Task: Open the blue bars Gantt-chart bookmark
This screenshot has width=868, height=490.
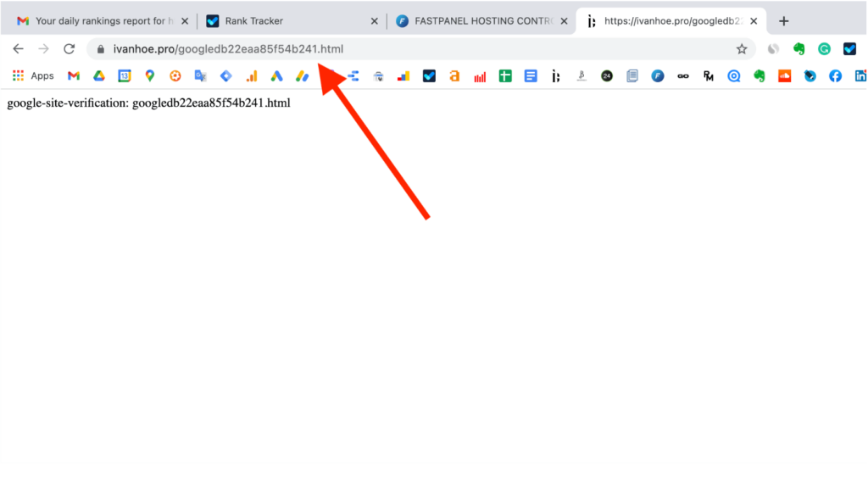Action: pyautogui.click(x=353, y=75)
